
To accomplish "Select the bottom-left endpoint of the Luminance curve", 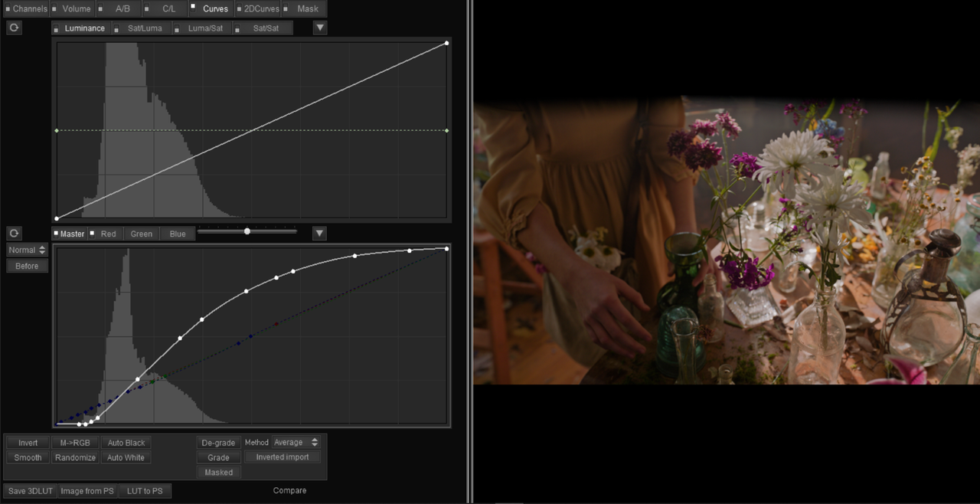I will point(57,218).
